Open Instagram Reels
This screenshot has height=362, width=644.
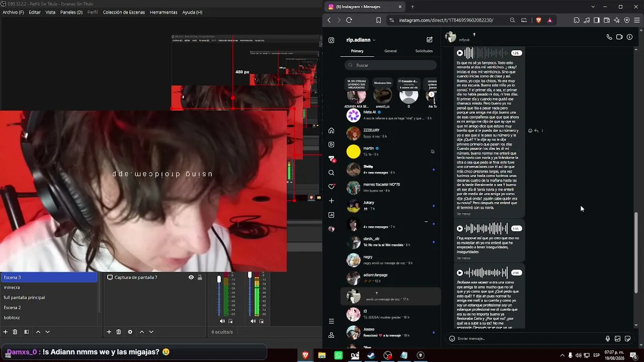(331, 144)
